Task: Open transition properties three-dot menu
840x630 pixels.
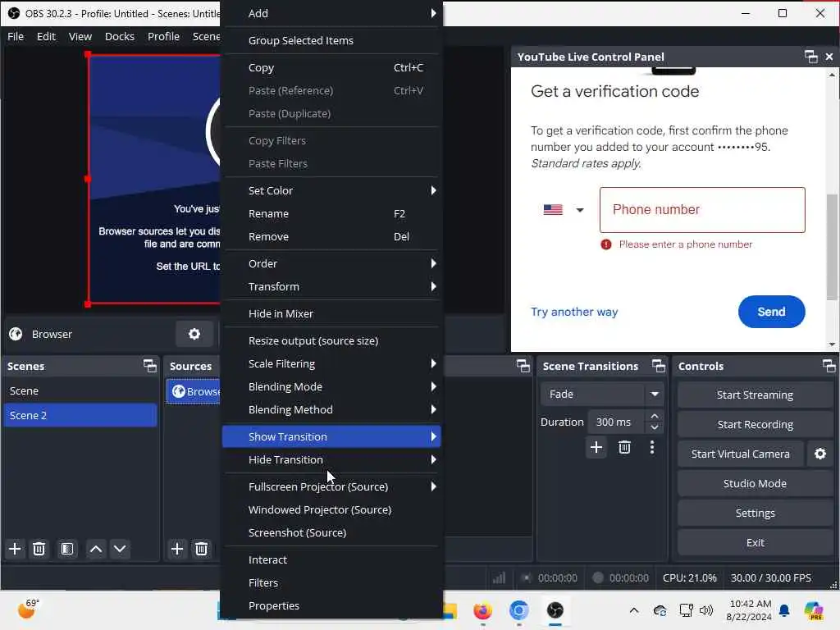Action: pos(652,447)
